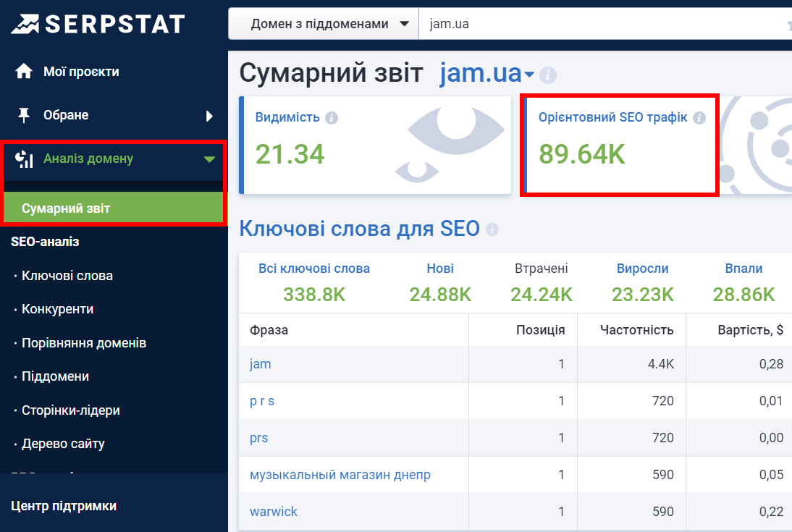Select Сумарний звіт menu item
The width and height of the screenshot is (792, 532).
tap(114, 208)
